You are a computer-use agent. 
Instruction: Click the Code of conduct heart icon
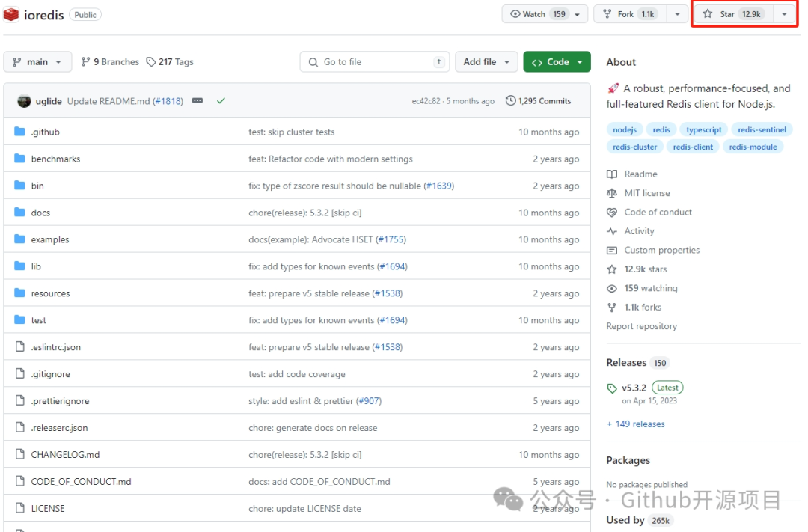click(x=612, y=213)
